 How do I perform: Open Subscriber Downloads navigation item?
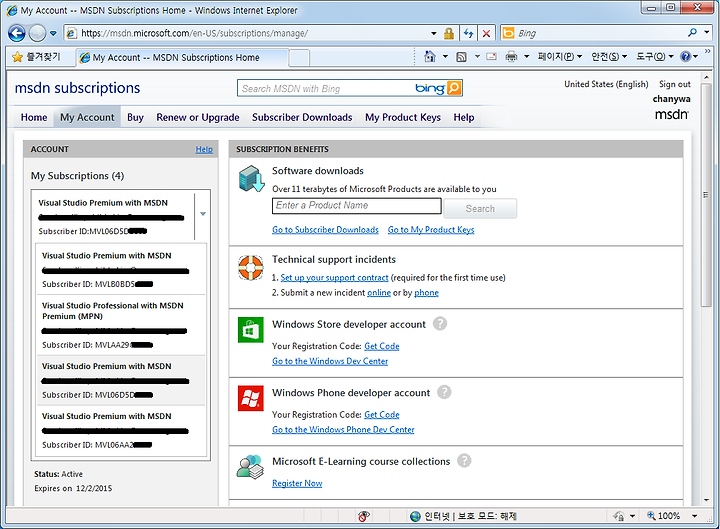pos(302,118)
